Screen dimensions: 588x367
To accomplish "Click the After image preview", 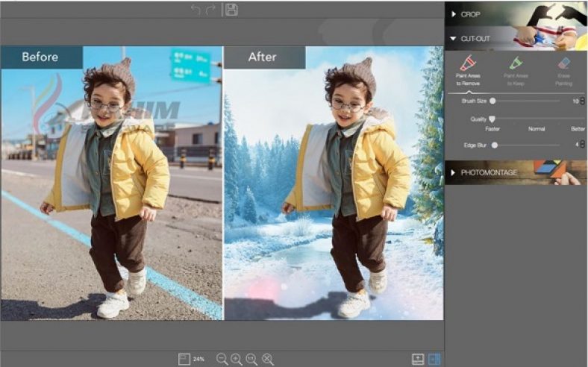I will tap(334, 183).
